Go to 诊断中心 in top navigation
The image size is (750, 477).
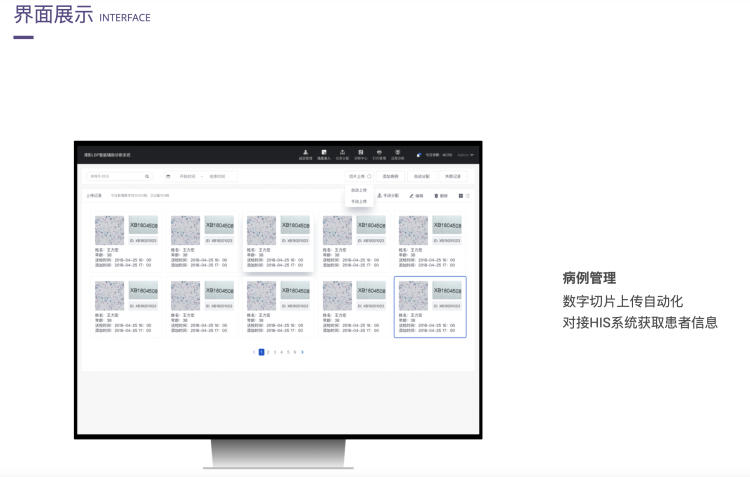361,155
